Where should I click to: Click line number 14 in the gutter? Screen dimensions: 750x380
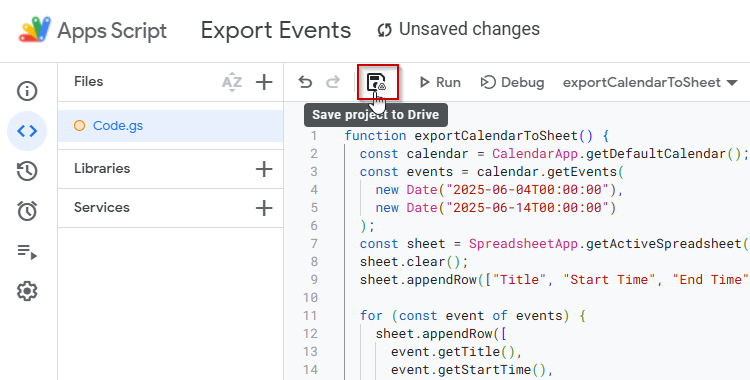(310, 369)
